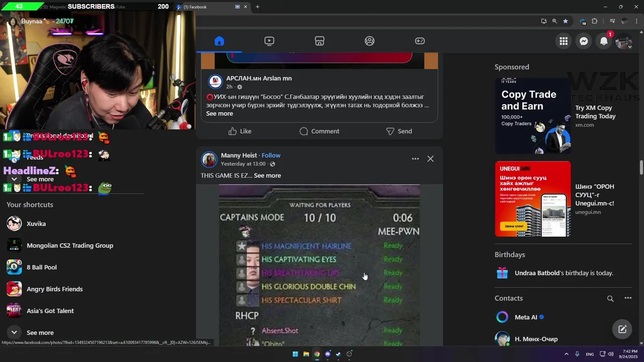Select the (1) Facebook browser tab
Viewport: 644px width, 362px height.
point(211,7)
